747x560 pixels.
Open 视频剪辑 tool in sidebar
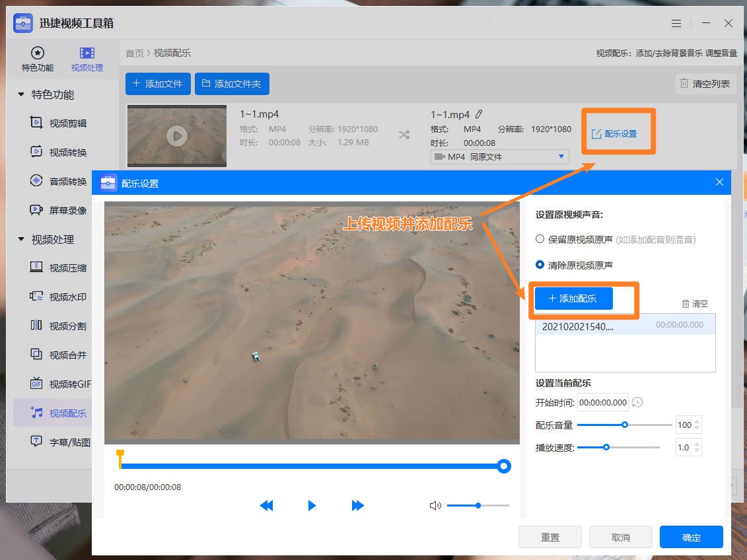67,123
